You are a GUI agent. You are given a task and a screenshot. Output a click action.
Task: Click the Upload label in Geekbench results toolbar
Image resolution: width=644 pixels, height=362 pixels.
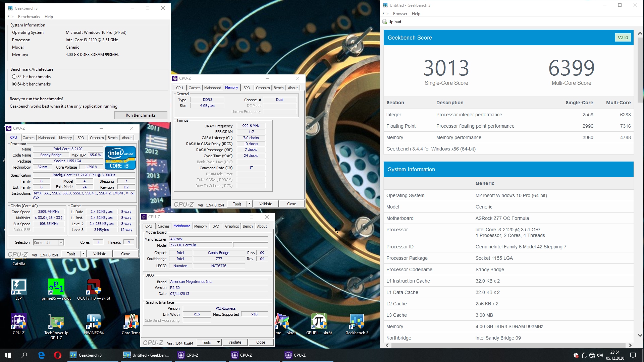[394, 22]
